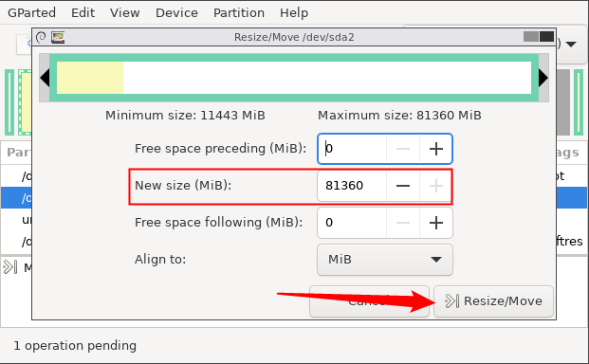Click the '1 operation pending' status text
Screen dimensions: 589x364
pyautogui.click(x=75, y=346)
